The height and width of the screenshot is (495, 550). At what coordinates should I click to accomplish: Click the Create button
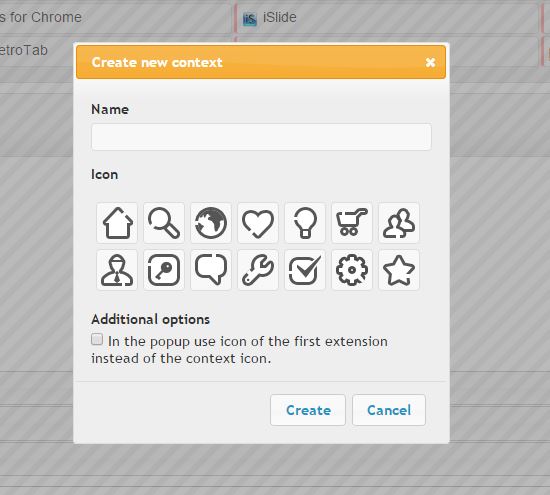point(308,410)
